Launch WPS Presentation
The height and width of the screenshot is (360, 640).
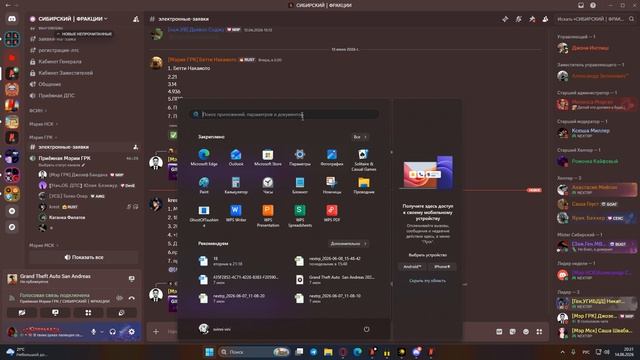268,215
